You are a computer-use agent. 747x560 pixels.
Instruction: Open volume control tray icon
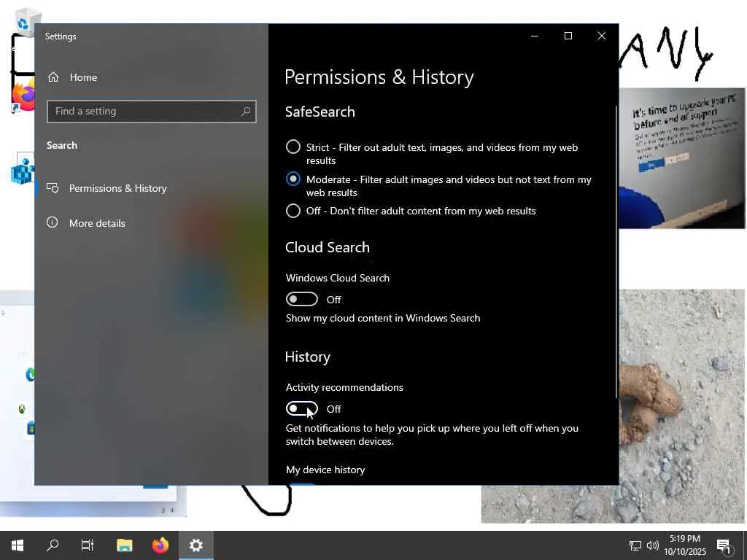click(653, 545)
